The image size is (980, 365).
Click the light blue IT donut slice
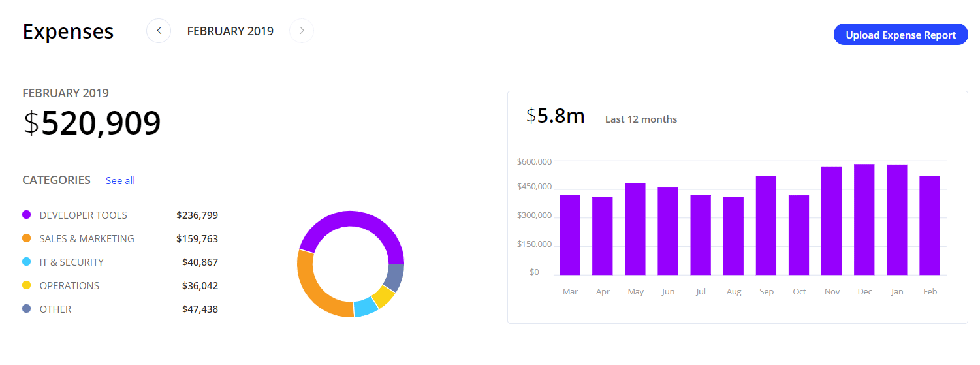tap(366, 308)
